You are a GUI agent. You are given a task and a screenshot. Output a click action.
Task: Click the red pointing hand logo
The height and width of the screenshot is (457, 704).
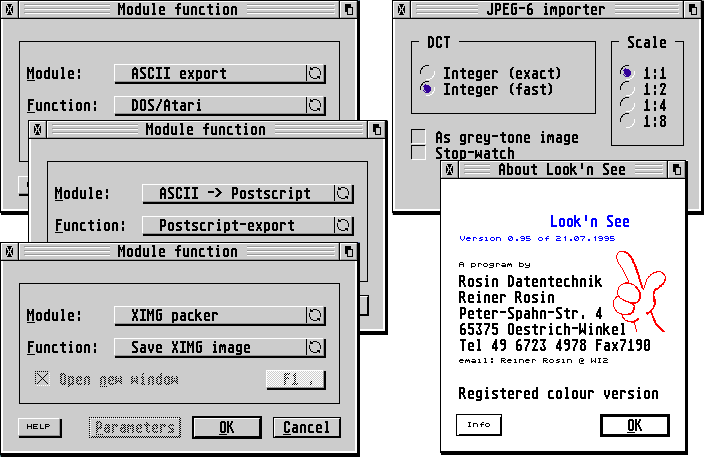640,290
